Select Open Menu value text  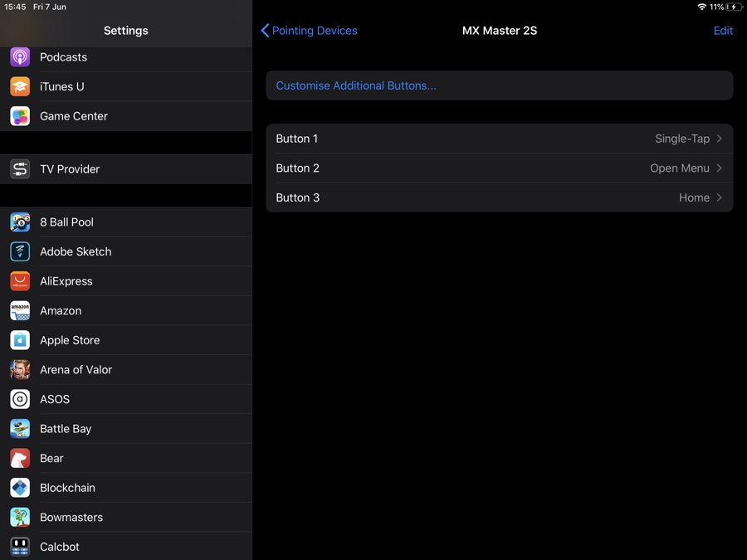coord(680,168)
